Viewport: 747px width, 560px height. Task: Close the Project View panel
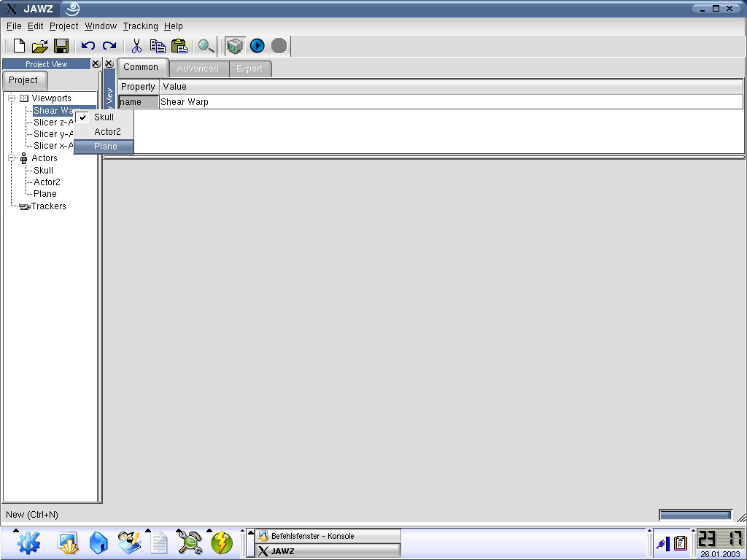click(96, 64)
